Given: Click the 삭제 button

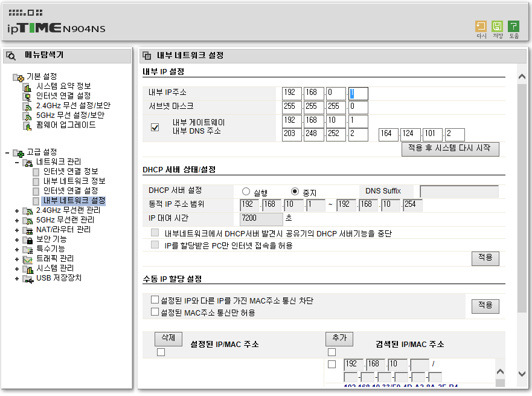Looking at the screenshot, I should point(168,339).
